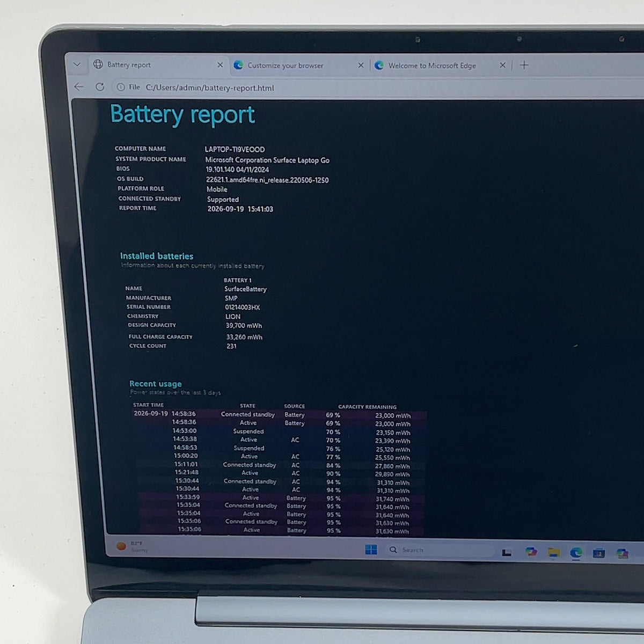Click the Battery report heading

point(182,115)
